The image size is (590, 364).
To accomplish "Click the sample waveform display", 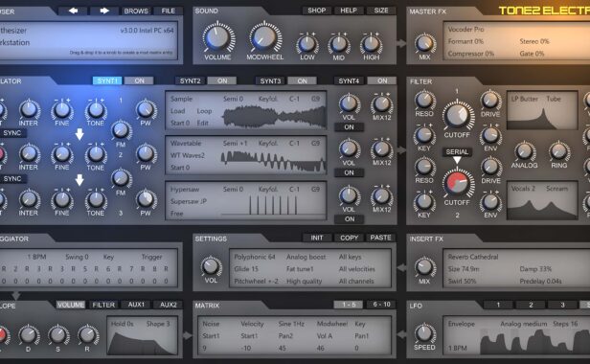I will pos(274,117).
